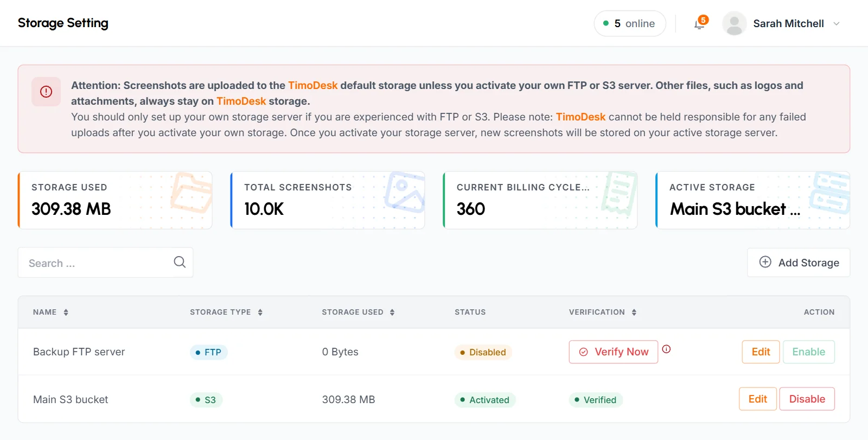Click Sarah Mitchell's avatar picture

[x=735, y=23]
